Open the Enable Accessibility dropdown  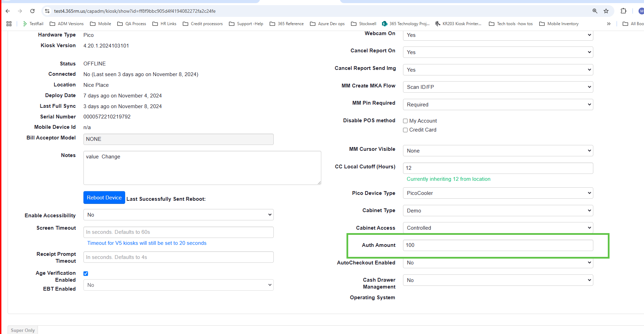click(x=178, y=215)
